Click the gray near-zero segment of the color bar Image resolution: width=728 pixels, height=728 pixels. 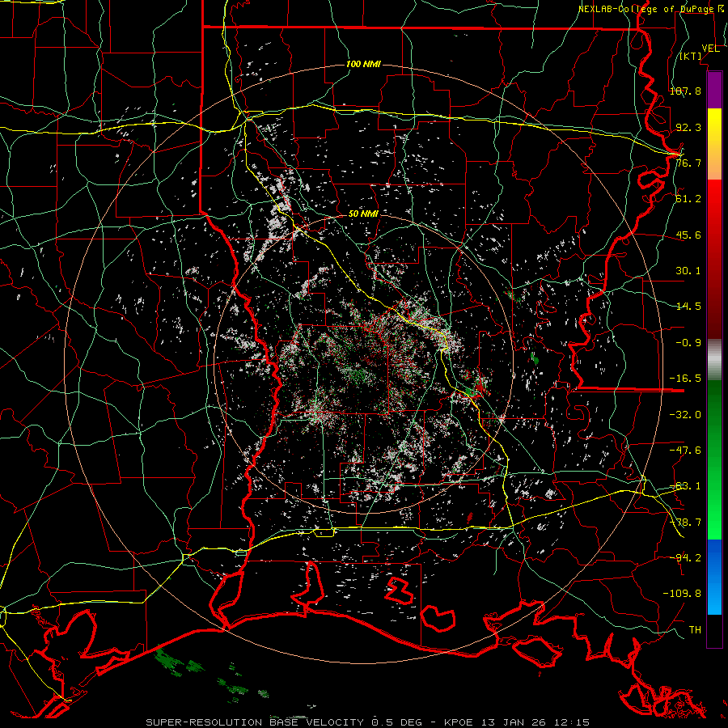pos(714,360)
